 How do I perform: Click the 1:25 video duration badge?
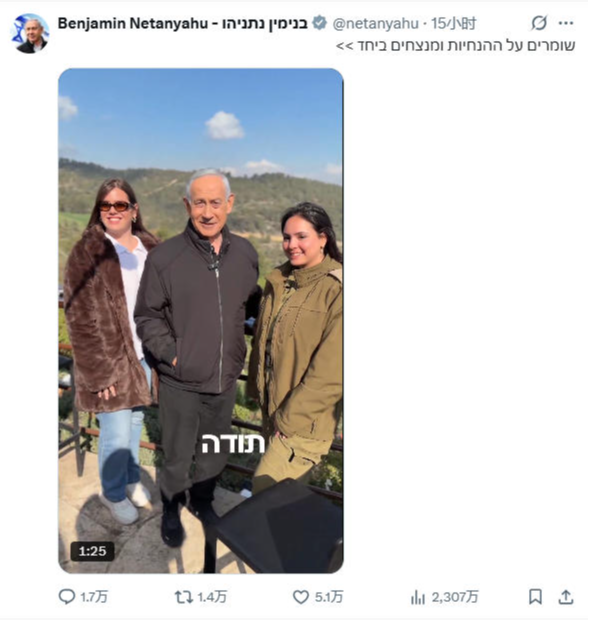coord(92,551)
